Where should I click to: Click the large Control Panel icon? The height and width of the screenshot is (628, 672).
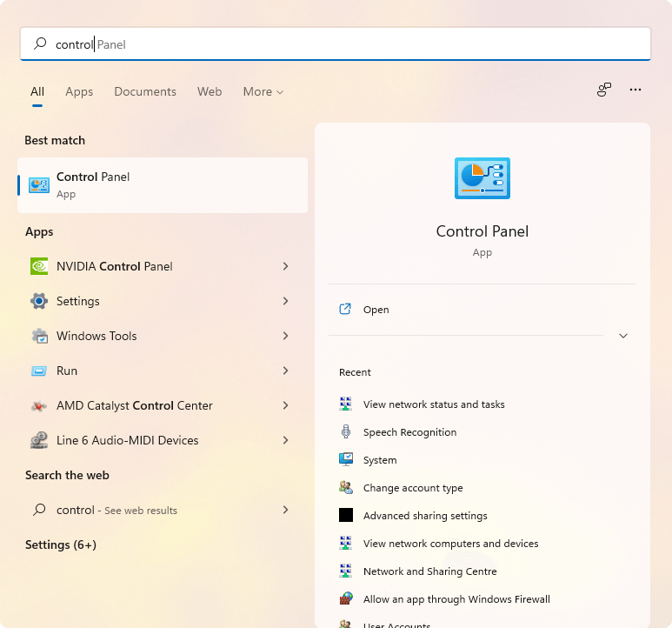pyautogui.click(x=482, y=179)
